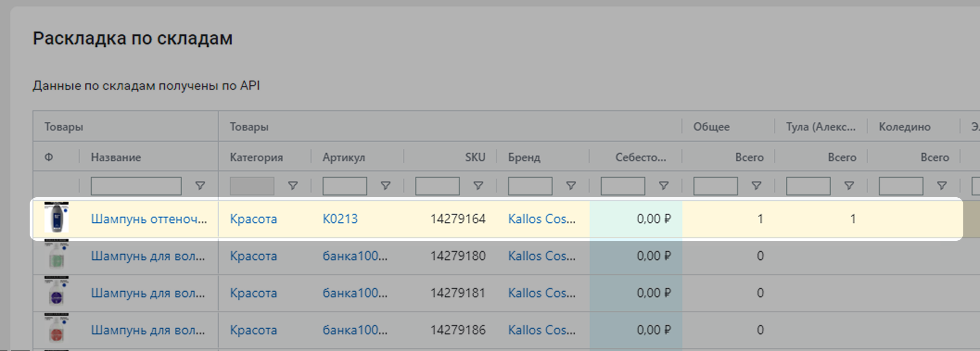Viewport: 980px width, 351px height.
Task: Click the filter icon for Тула Всего column
Action: coord(849,186)
